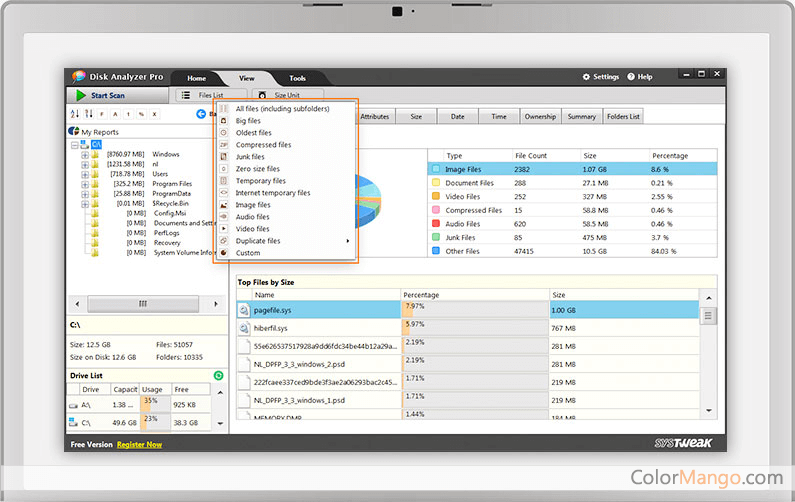The image size is (795, 502).
Task: Click the green refresh icon in Drive List
Action: tap(218, 375)
